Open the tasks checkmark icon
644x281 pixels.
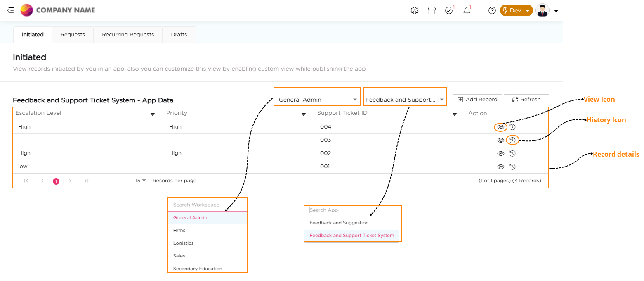coord(449,11)
